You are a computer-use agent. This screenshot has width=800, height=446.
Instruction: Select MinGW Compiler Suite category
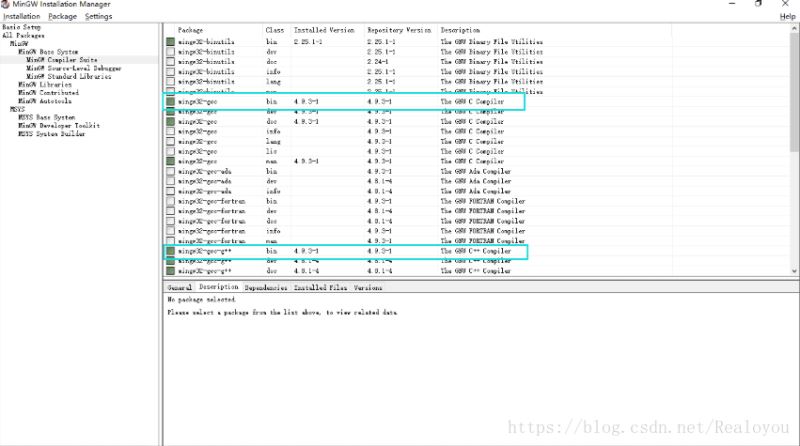(62, 60)
